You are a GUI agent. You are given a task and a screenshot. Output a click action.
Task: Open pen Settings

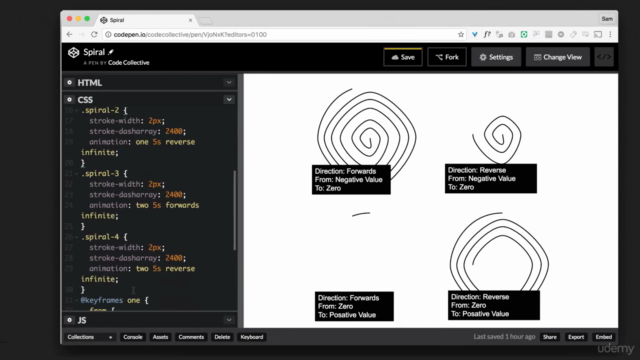(x=496, y=57)
